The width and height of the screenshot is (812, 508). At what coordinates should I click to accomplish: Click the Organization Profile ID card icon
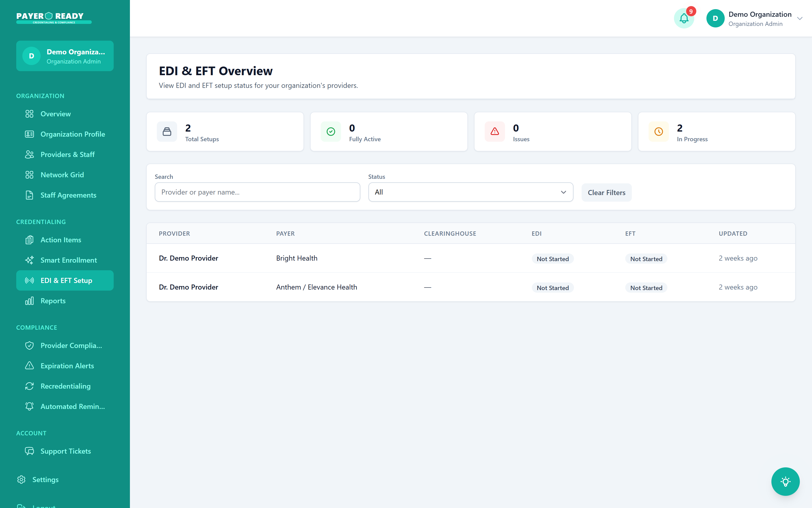click(29, 134)
